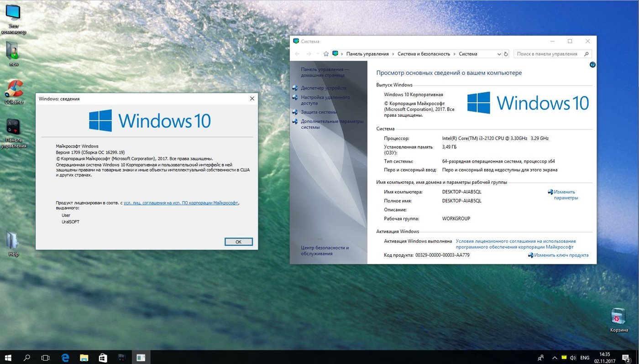
Task: Open the 'new' user folder desktop icon
Action: pyautogui.click(x=13, y=54)
